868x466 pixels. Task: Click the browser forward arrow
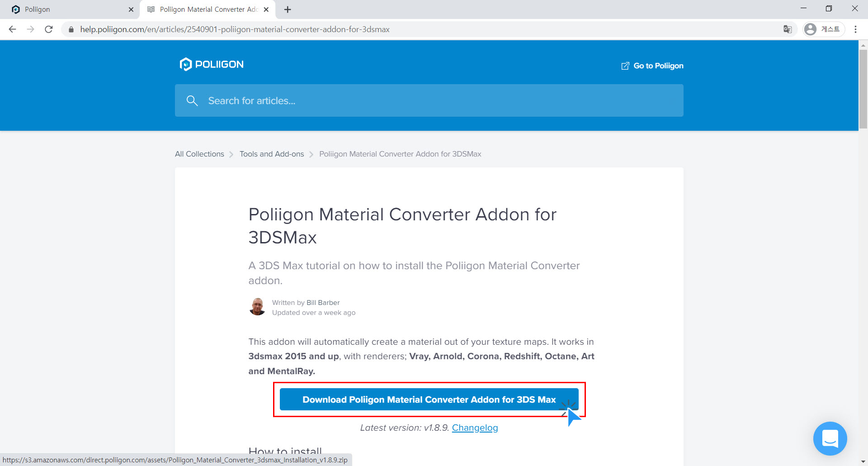click(x=30, y=29)
